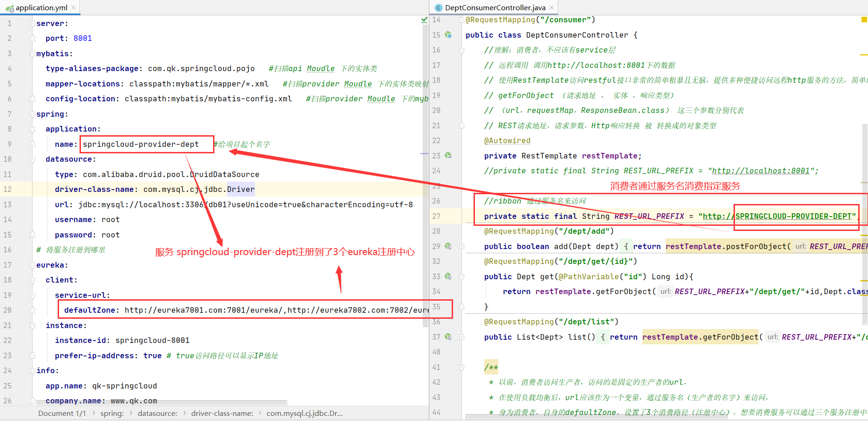Click the jdbc:mysql url value on line 13

pyautogui.click(x=246, y=205)
